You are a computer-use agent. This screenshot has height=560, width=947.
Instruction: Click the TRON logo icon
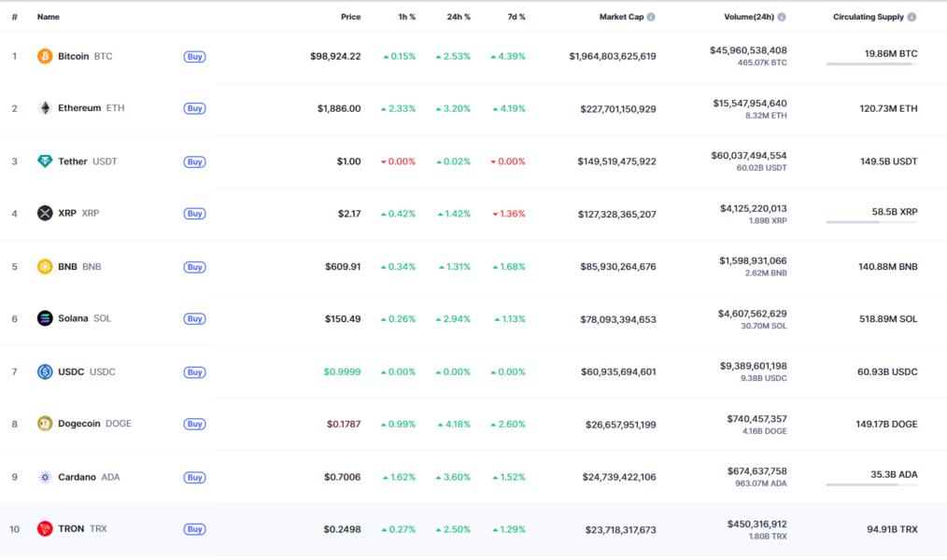coord(45,528)
